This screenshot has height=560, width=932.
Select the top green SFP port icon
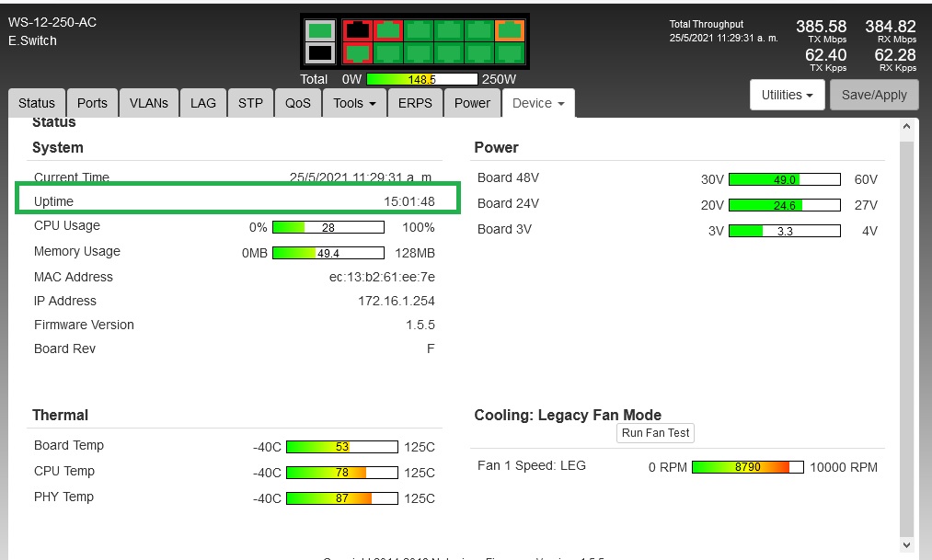click(x=319, y=30)
